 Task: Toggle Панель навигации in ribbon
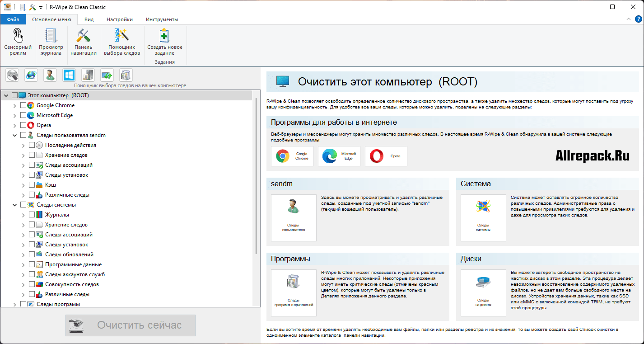[x=84, y=42]
